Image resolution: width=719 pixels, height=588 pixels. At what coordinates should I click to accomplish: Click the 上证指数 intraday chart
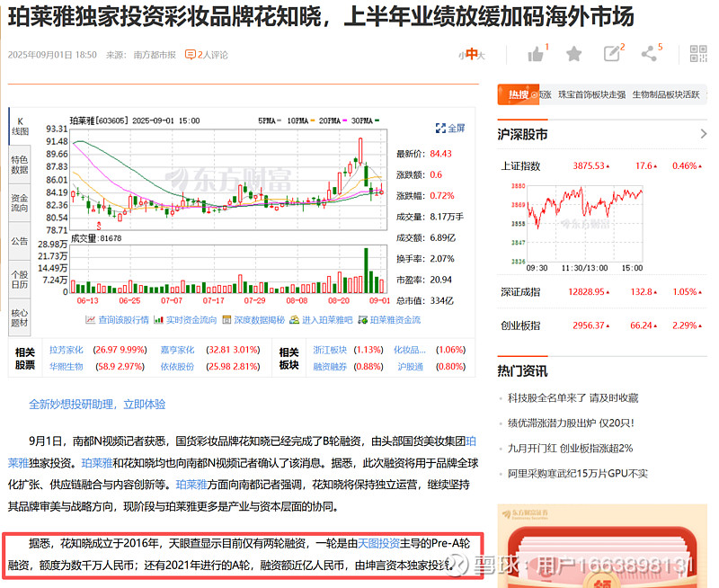coord(585,223)
